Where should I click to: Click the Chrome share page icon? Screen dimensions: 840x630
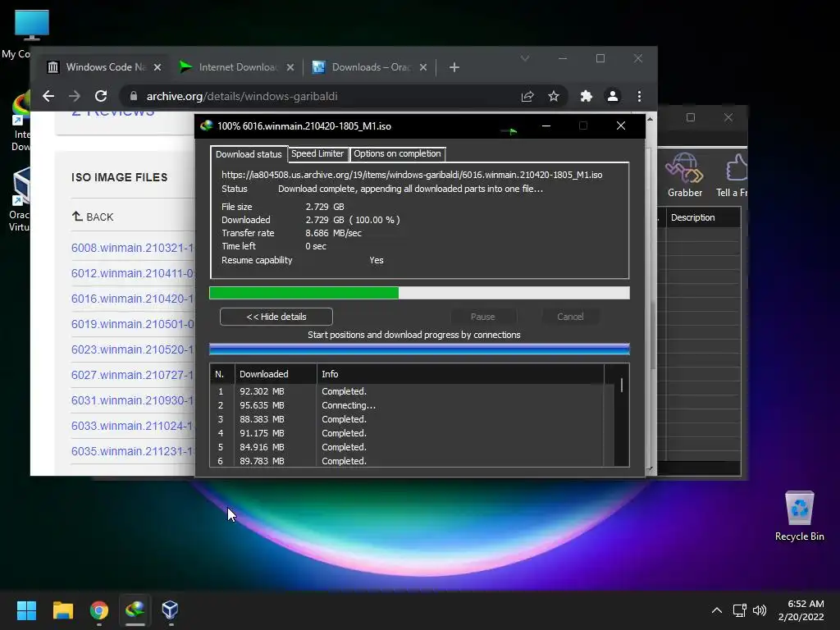tap(527, 96)
